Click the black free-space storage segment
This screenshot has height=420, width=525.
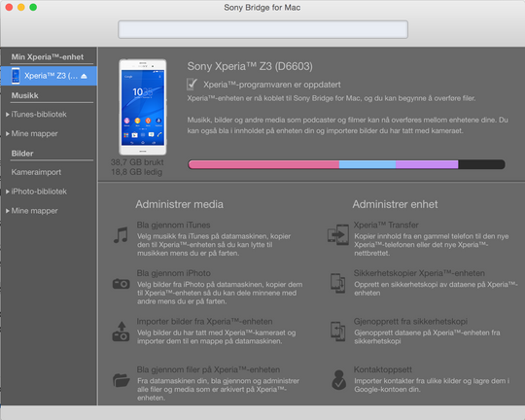tap(481, 164)
